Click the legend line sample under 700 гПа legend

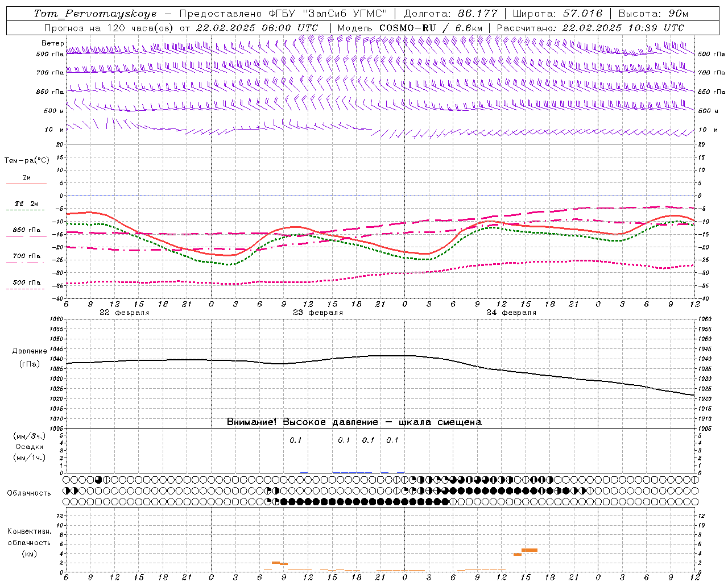(x=25, y=263)
